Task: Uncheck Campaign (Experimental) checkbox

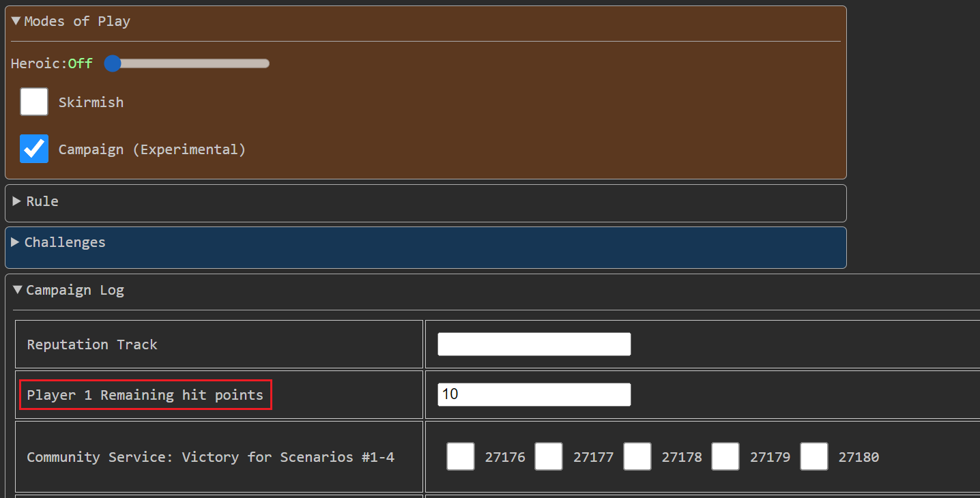Action: [34, 149]
